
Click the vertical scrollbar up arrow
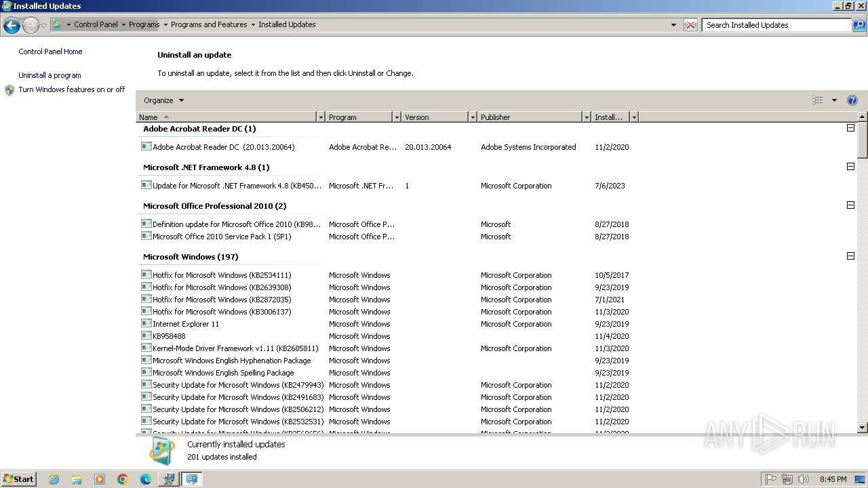pos(863,117)
